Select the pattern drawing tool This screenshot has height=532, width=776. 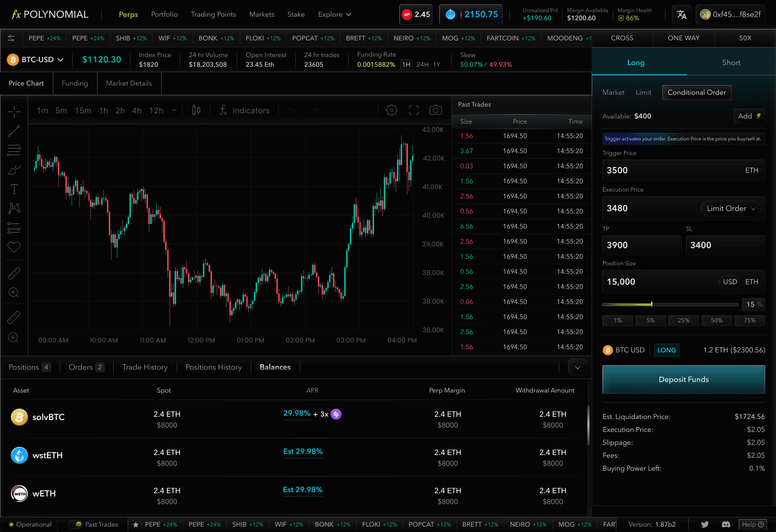coord(14,208)
